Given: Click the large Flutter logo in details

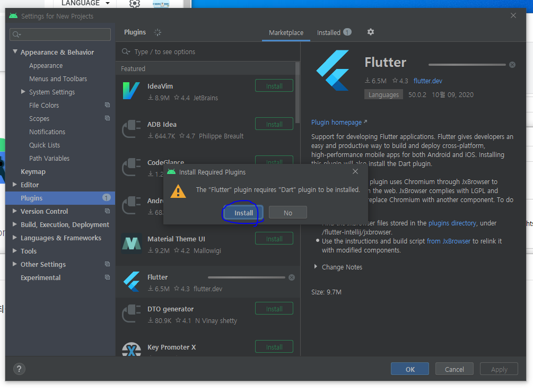Looking at the screenshot, I should point(333,71).
